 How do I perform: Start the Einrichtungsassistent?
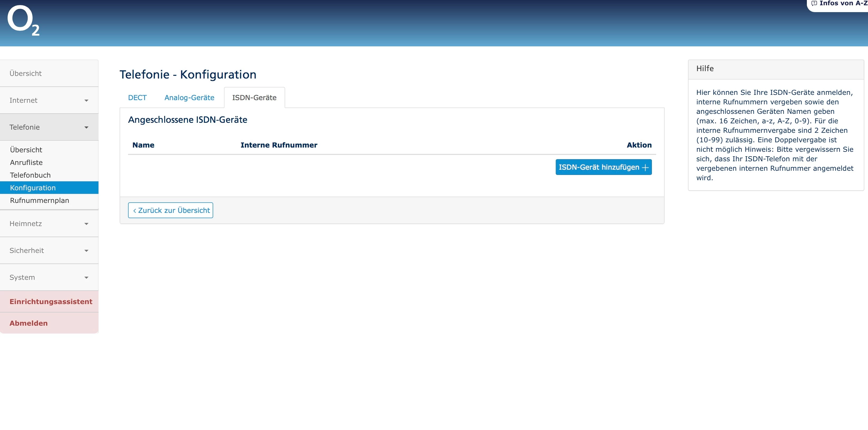click(x=51, y=302)
